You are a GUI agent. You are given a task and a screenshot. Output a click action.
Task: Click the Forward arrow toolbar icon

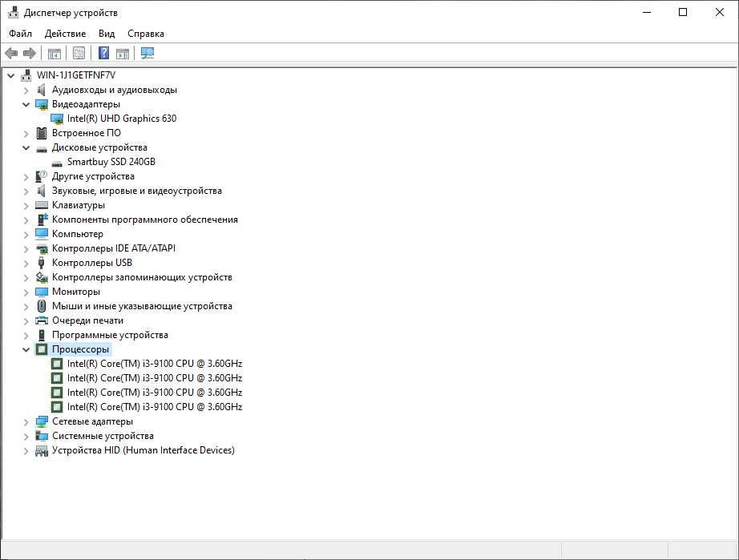[30, 53]
